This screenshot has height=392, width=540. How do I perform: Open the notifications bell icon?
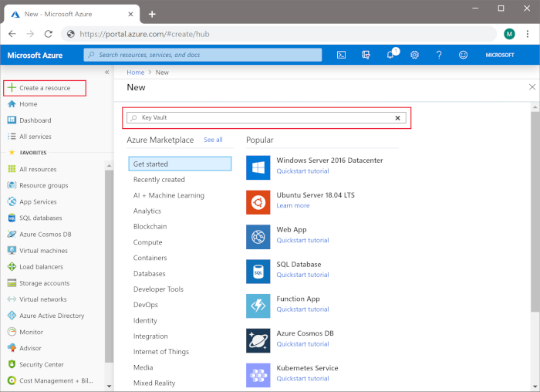[x=391, y=55]
